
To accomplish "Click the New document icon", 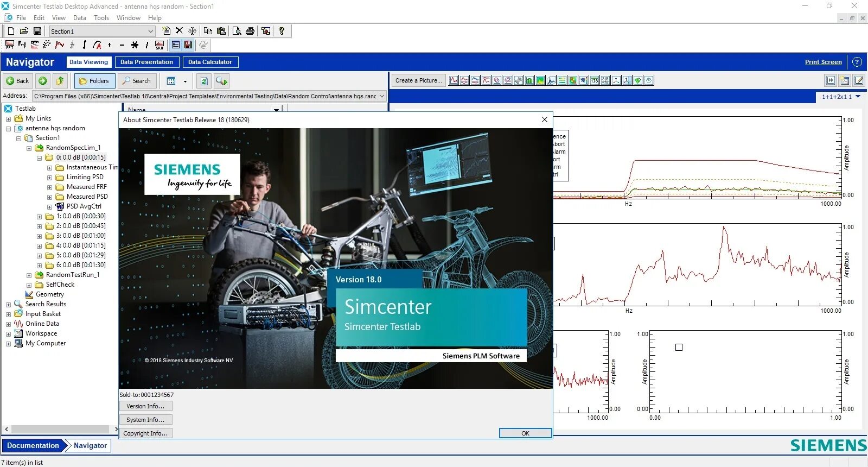I will (11, 31).
